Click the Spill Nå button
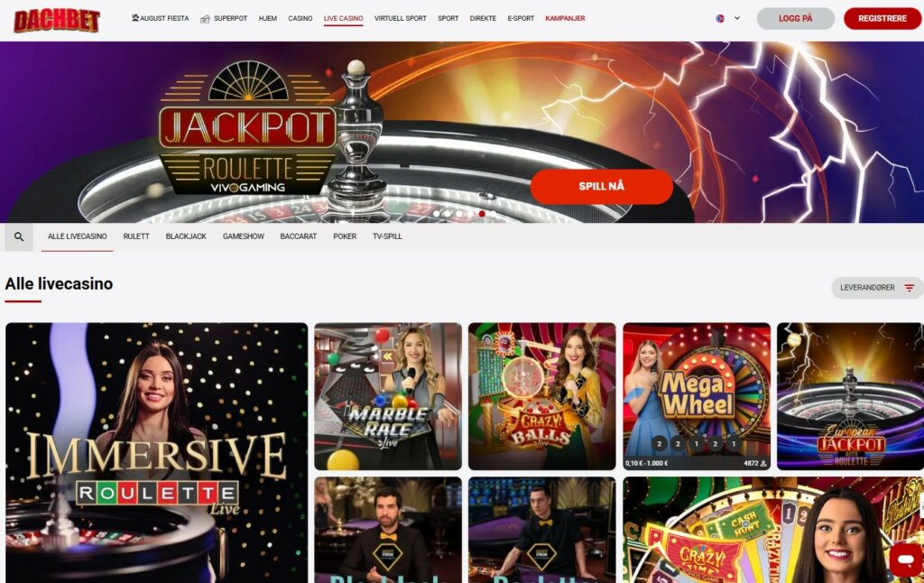 602,186
